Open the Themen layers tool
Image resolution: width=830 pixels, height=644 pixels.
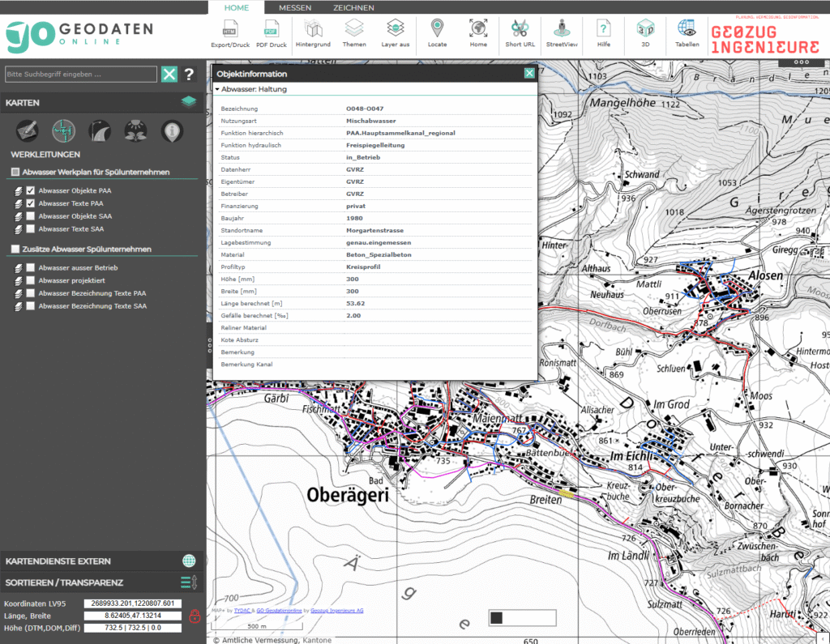point(353,33)
